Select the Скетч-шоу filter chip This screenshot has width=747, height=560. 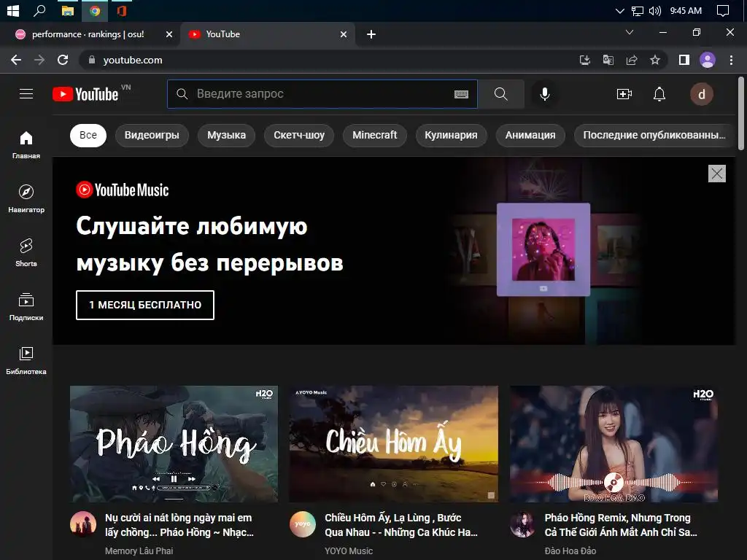pyautogui.click(x=299, y=135)
